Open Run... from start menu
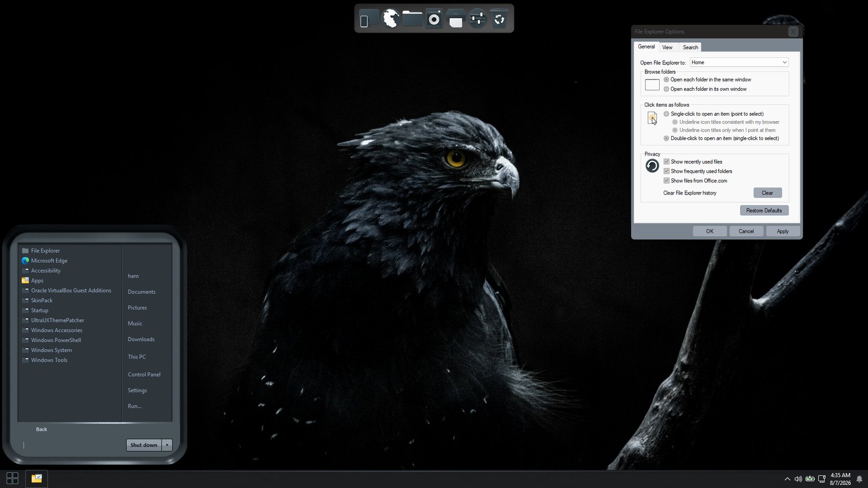Screen dimensions: 868x488 134,406
